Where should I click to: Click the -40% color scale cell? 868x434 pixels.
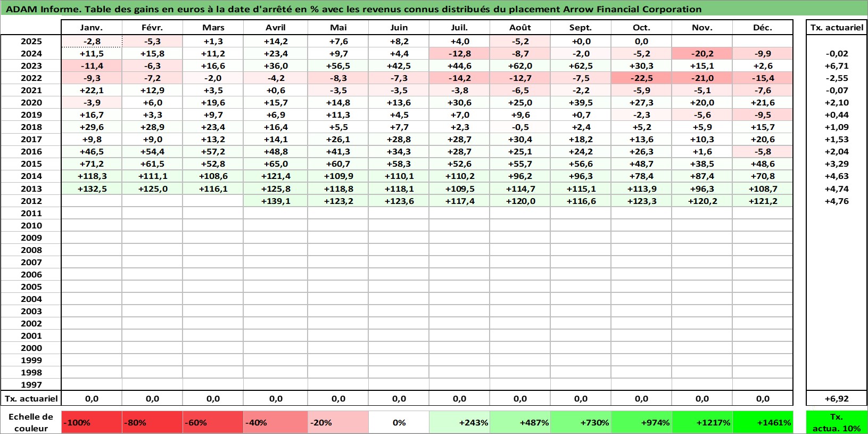pyautogui.click(x=275, y=422)
